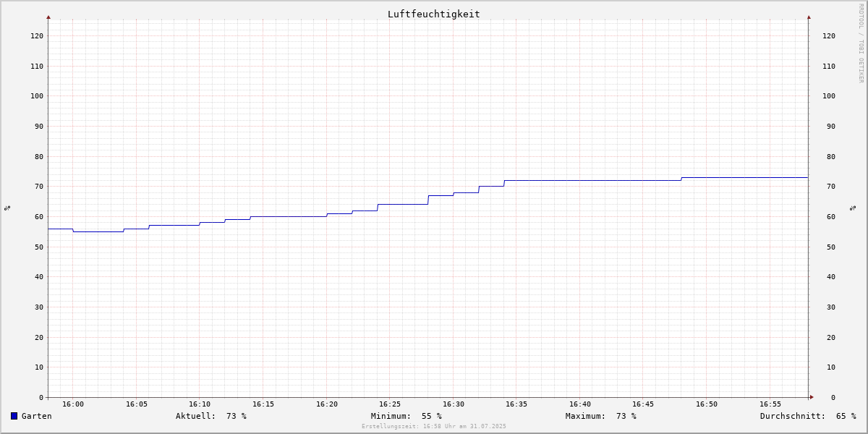Click the 16:45 time axis label
868x434 pixels.
(x=643, y=404)
